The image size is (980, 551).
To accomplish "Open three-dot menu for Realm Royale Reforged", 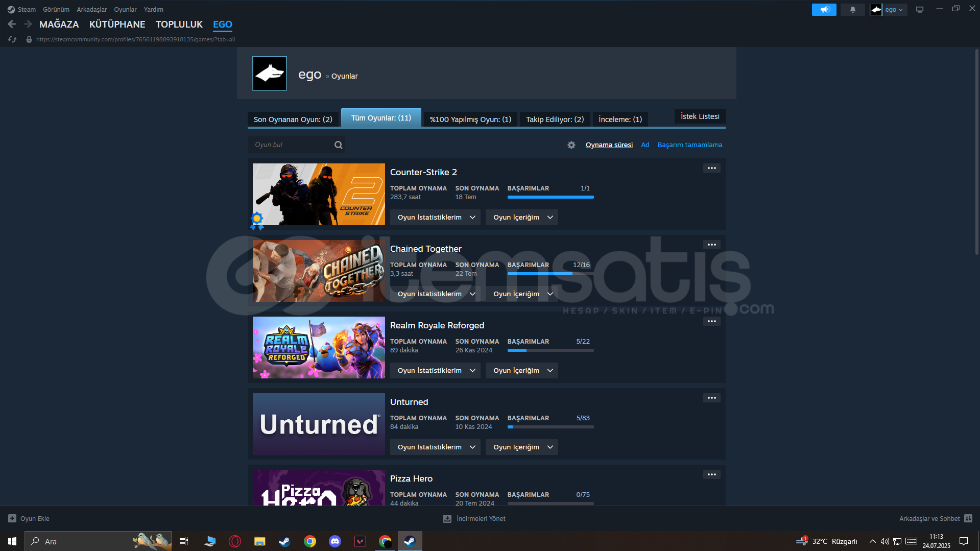I will [x=711, y=321].
